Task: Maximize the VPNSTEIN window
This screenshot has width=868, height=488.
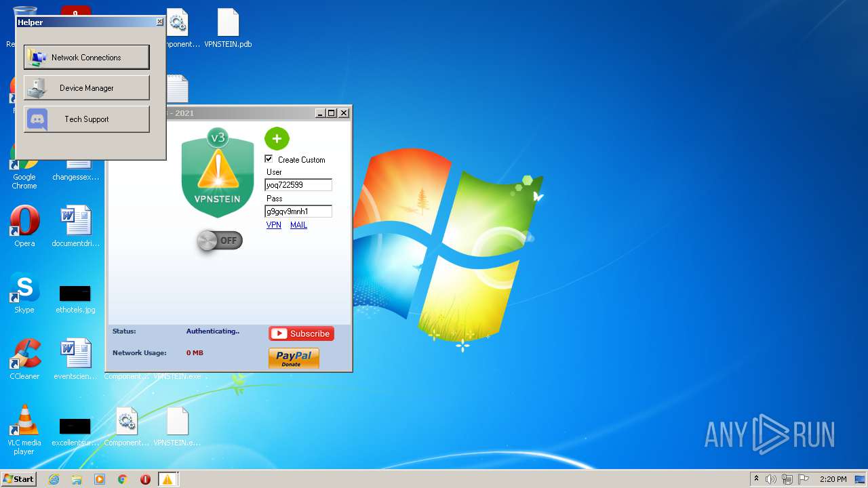Action: pyautogui.click(x=332, y=113)
